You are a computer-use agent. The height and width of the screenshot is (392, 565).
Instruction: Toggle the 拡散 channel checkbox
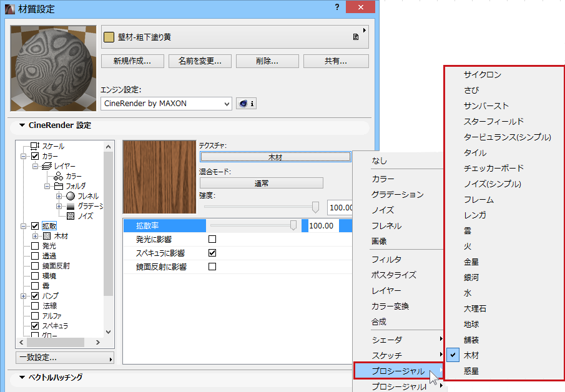[35, 226]
